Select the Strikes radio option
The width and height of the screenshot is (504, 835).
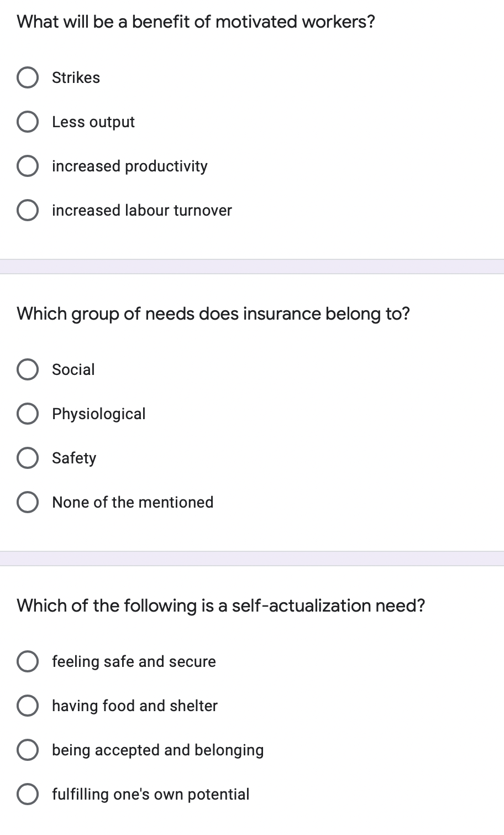point(28,77)
